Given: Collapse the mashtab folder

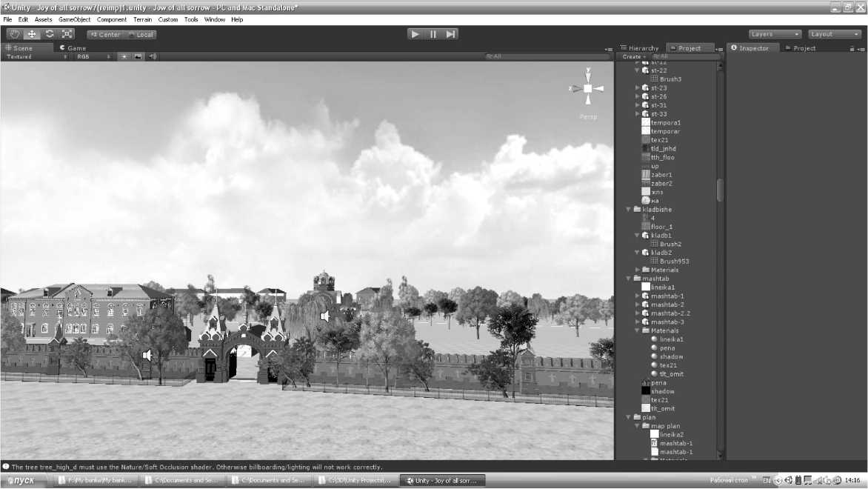Looking at the screenshot, I should click(628, 279).
